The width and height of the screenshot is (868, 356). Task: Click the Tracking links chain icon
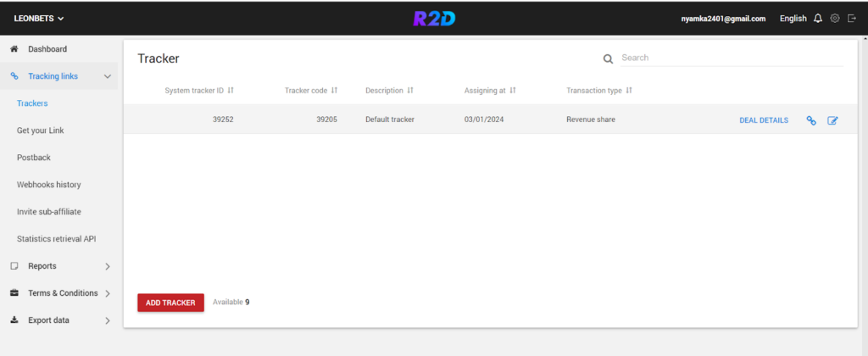15,75
